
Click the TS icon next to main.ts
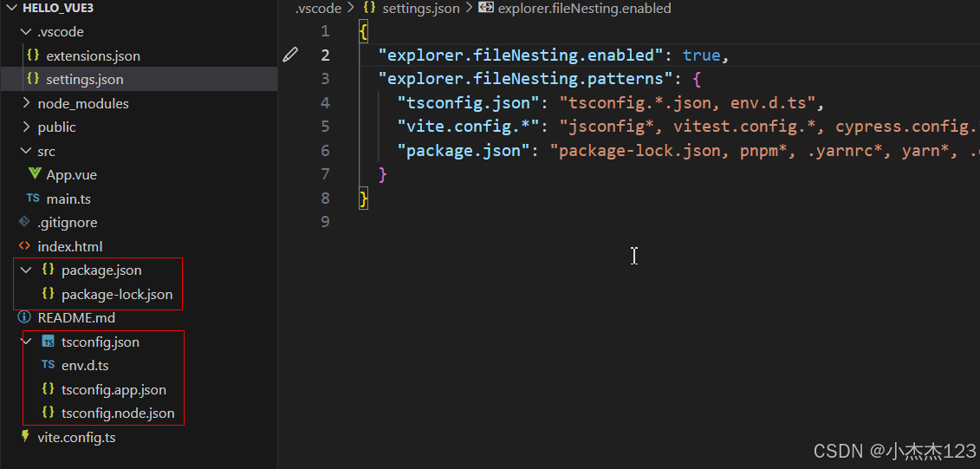coord(33,199)
